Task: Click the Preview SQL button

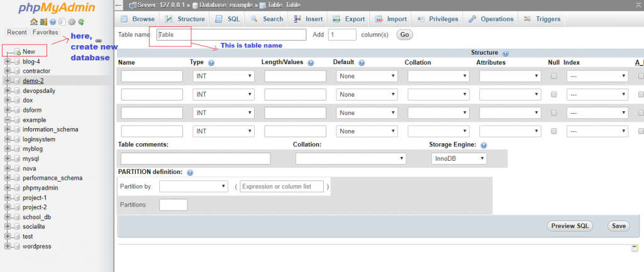Action: [571, 226]
